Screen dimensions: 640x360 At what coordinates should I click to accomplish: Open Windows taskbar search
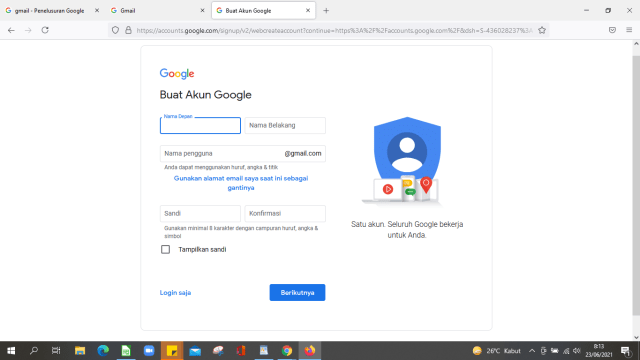pyautogui.click(x=34, y=351)
